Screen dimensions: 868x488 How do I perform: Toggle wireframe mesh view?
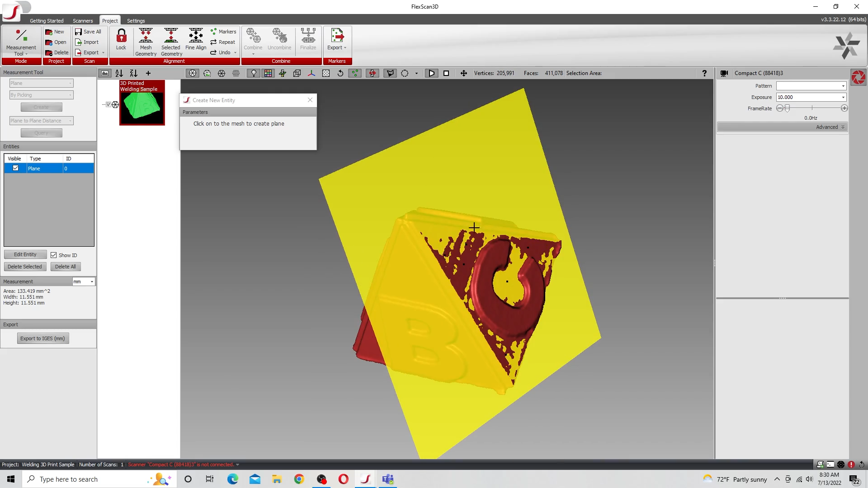pos(222,73)
